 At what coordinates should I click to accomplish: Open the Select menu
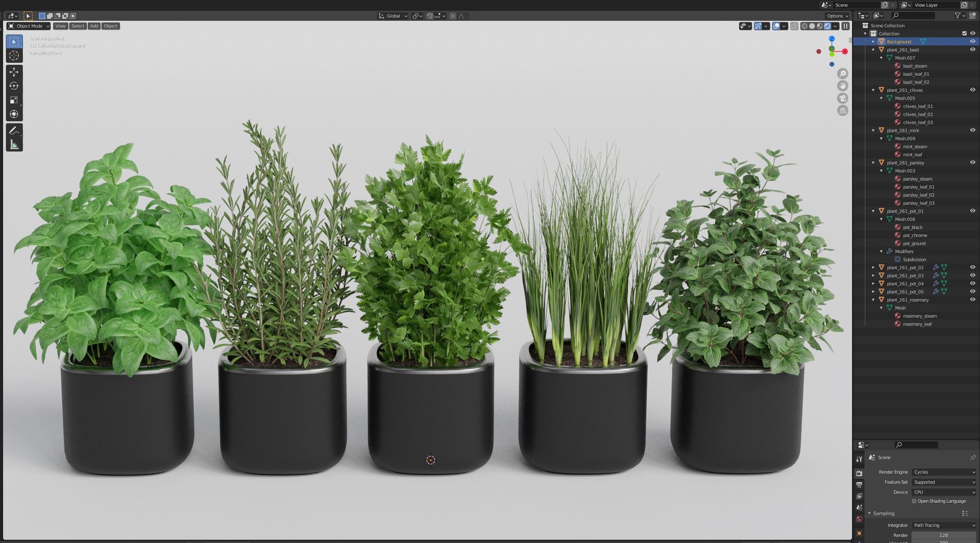pyautogui.click(x=78, y=26)
